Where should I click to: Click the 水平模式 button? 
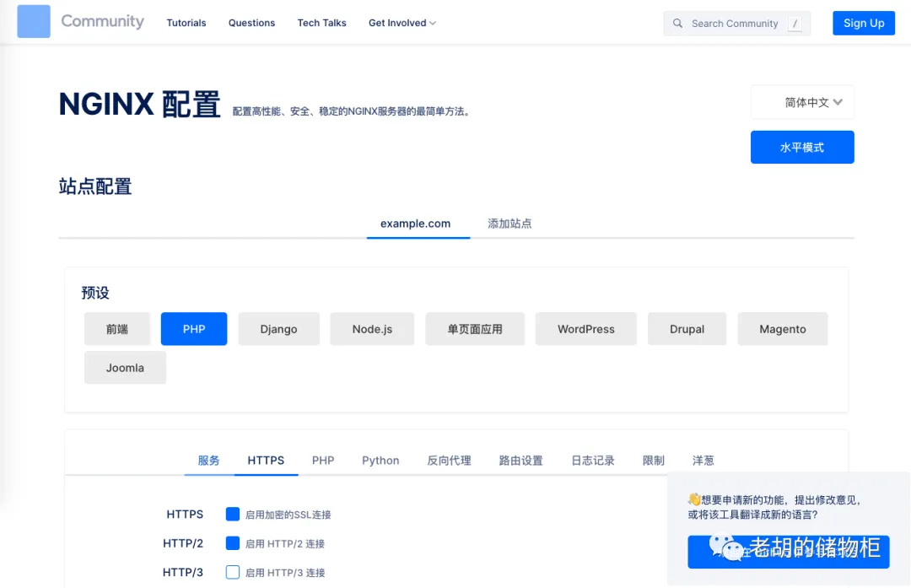(802, 147)
